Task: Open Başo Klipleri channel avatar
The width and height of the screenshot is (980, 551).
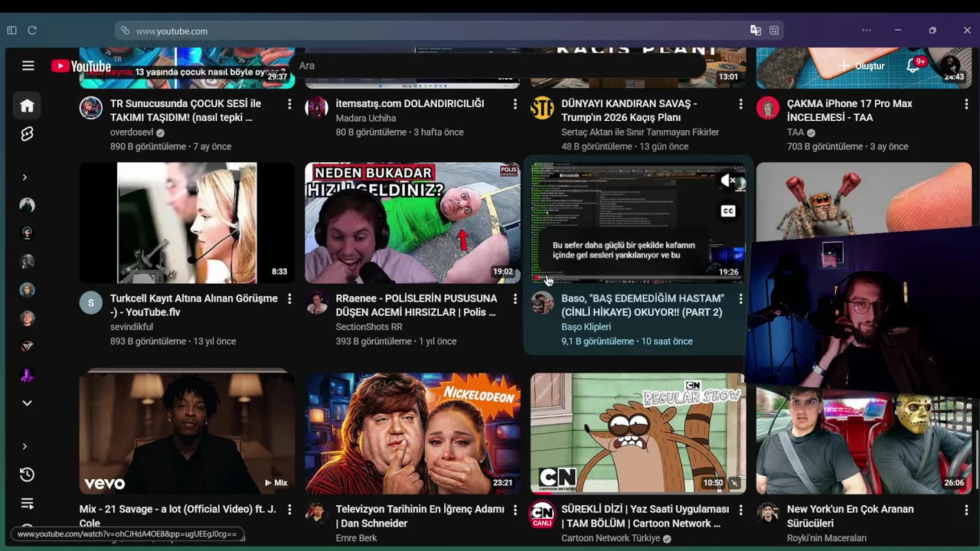Action: 542,303
